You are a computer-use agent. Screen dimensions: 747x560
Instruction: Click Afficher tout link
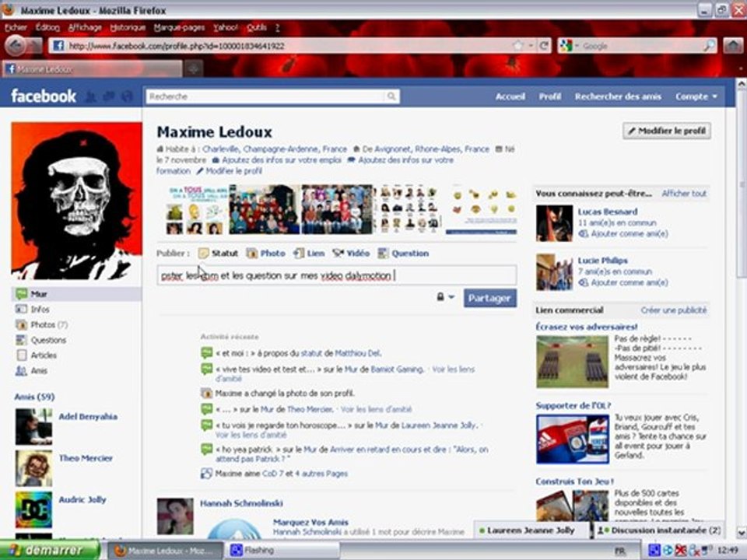point(684,194)
